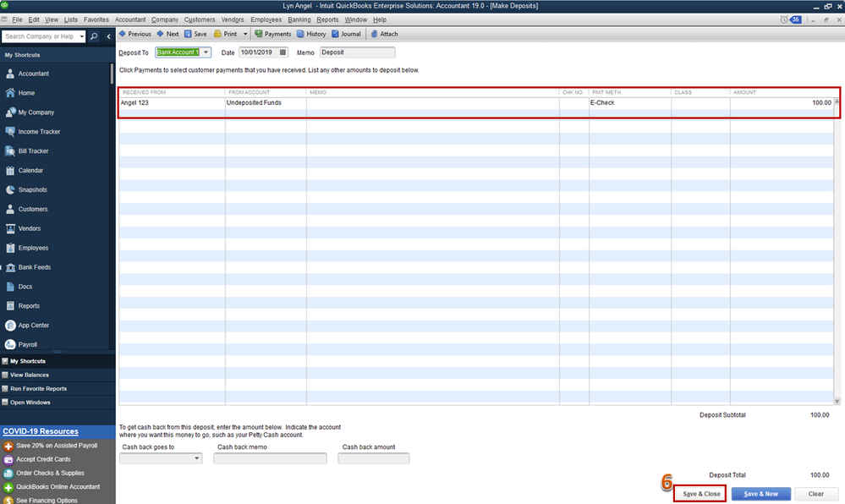This screenshot has height=504, width=845.
Task: Open Payments to deposit
Action: coord(272,34)
